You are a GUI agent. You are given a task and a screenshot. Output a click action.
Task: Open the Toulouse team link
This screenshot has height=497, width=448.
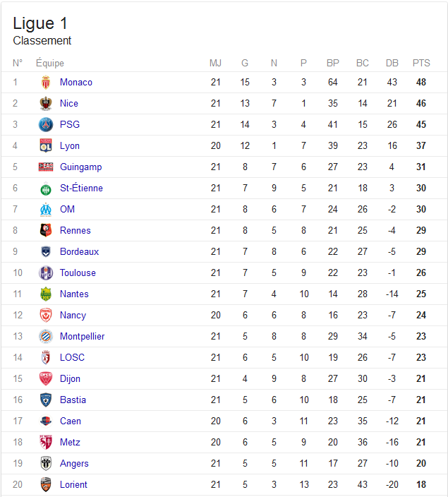(x=78, y=273)
